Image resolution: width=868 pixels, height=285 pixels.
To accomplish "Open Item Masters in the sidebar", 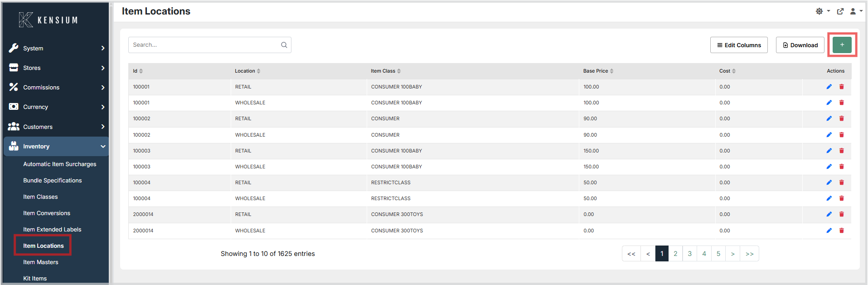I will (x=41, y=262).
